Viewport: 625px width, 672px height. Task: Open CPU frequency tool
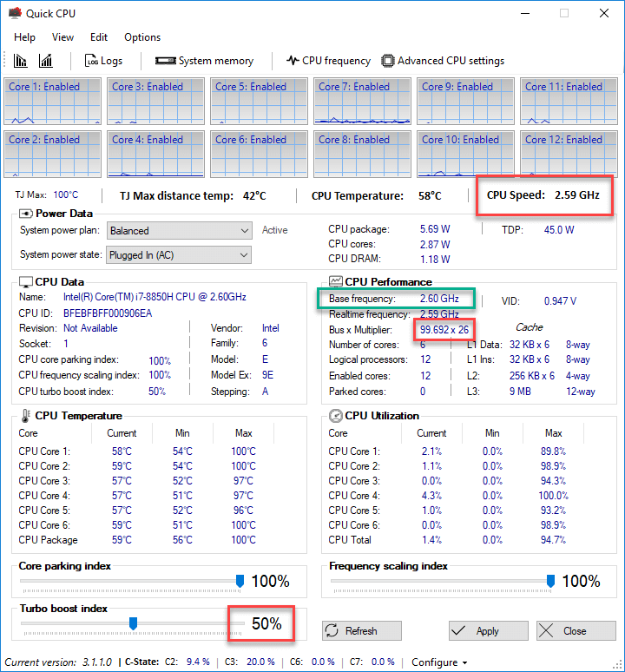328,61
